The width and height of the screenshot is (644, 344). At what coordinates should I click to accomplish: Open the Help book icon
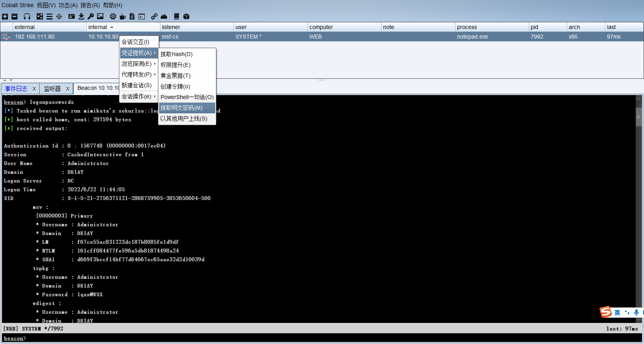click(x=177, y=16)
